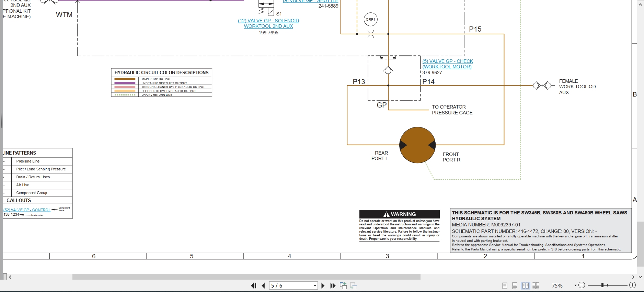Select the two-page facing view
Viewport: 644px width, 292px height.
click(525, 285)
